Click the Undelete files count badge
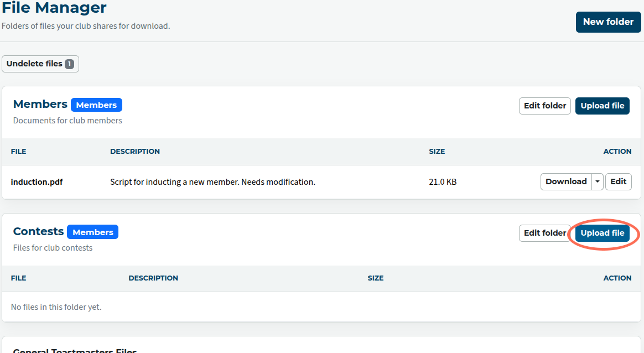 69,64
